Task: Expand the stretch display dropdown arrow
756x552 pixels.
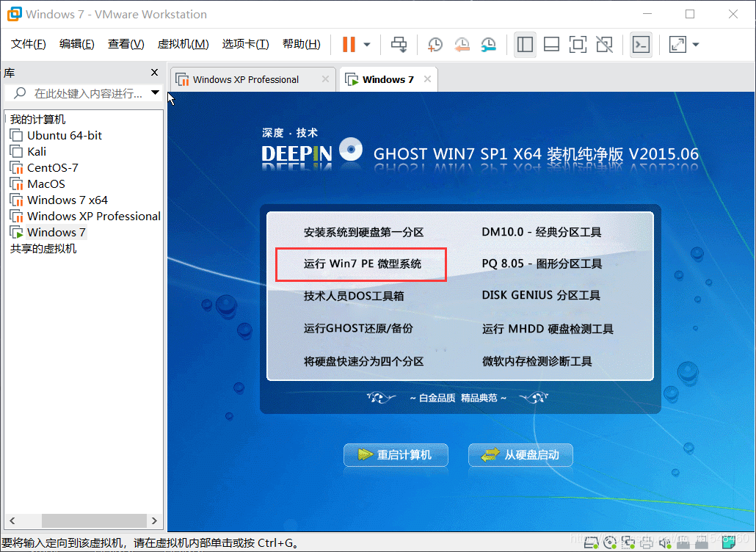Action: coord(696,45)
